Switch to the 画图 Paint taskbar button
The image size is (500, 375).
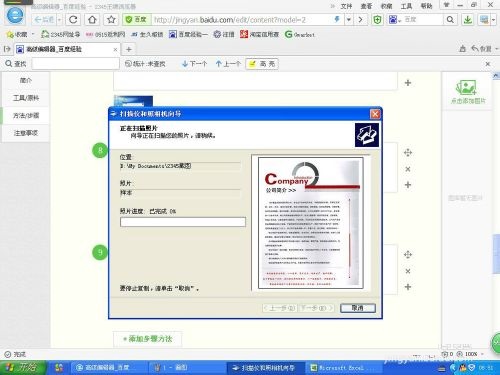tap(188, 368)
